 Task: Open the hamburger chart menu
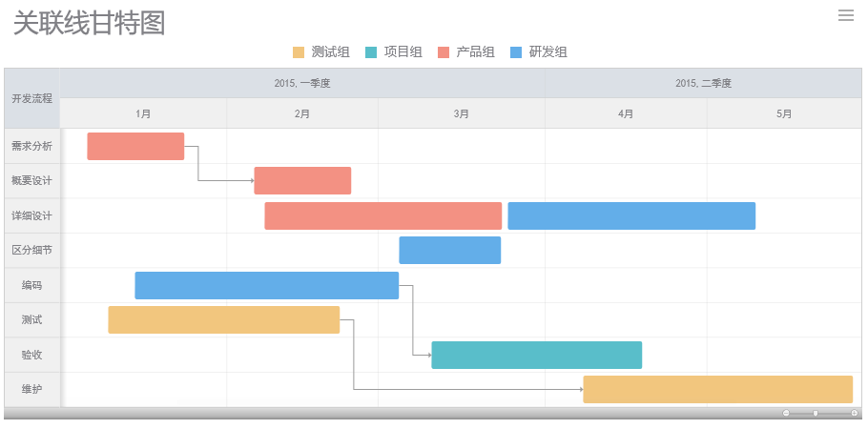(x=845, y=15)
